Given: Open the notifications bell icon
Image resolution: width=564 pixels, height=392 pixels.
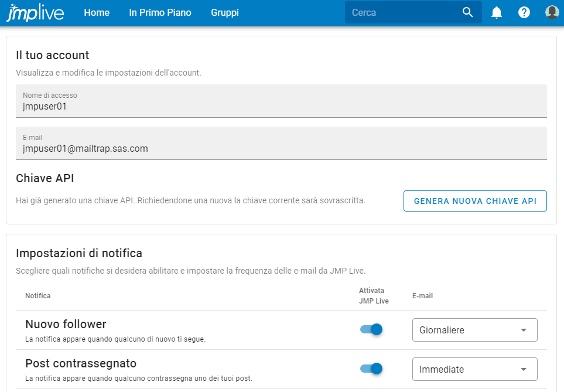Looking at the screenshot, I should coord(496,12).
